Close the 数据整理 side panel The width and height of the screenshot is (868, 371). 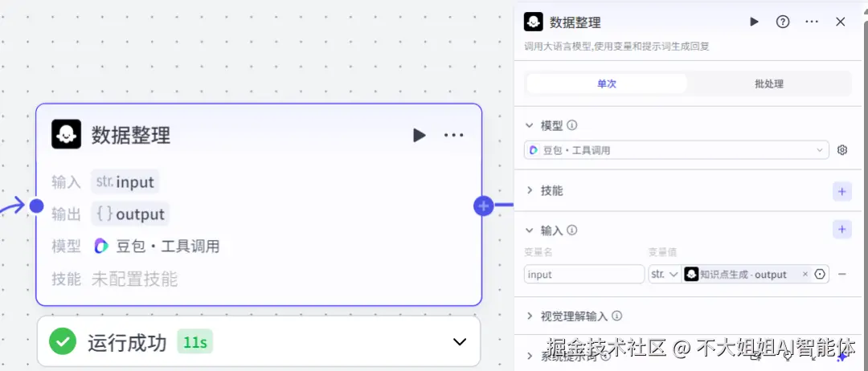(841, 22)
